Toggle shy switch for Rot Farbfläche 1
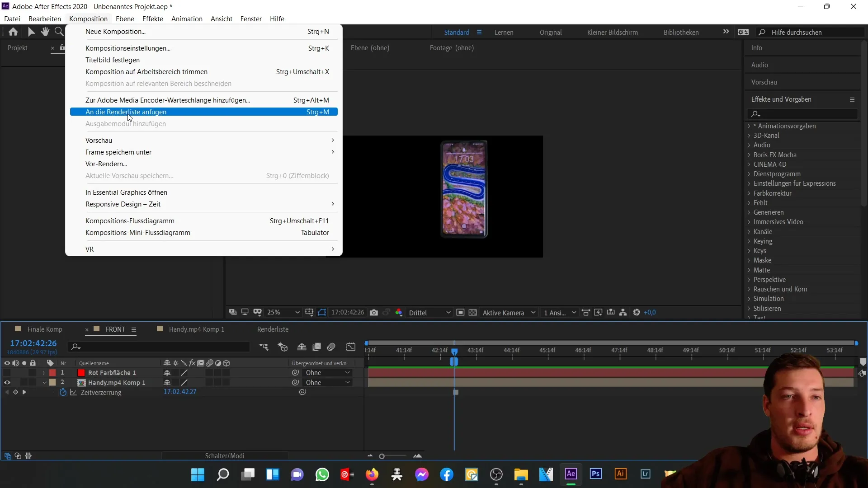Screen dimensions: 868x488 (167, 373)
